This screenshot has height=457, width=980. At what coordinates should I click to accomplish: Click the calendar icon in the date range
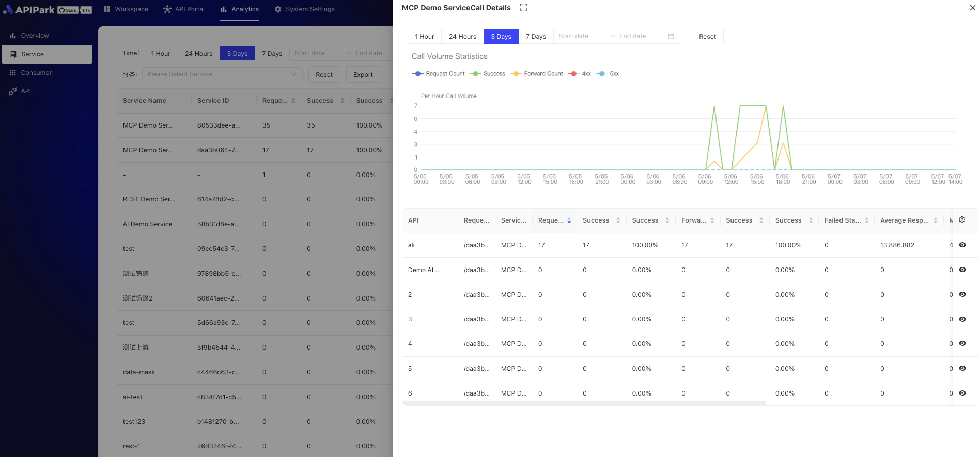[671, 36]
